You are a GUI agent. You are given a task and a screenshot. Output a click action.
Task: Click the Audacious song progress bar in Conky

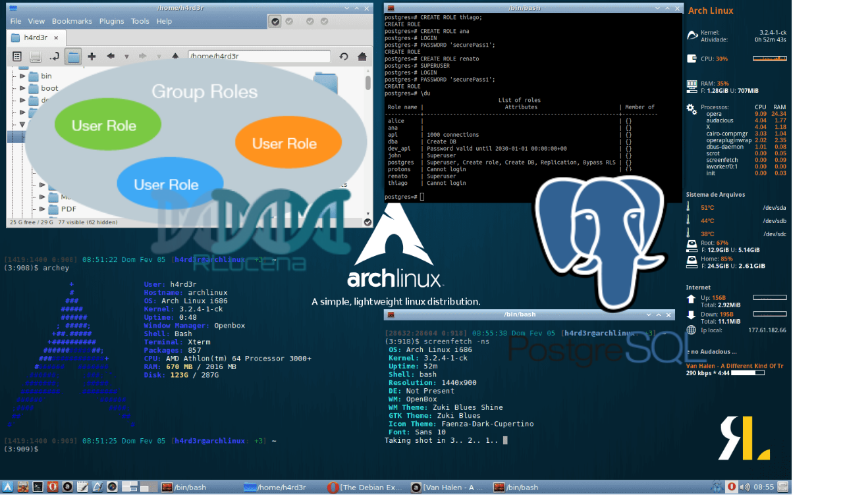click(x=748, y=373)
